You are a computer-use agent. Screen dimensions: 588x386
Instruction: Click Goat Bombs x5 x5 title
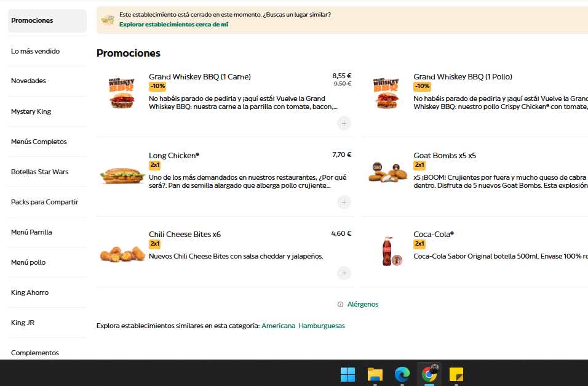[x=444, y=156]
